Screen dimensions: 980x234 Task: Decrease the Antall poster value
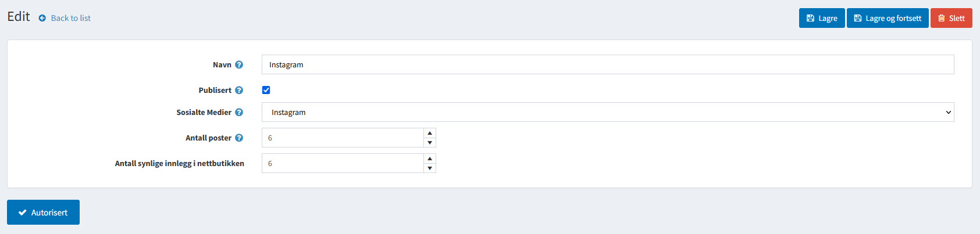click(x=430, y=143)
